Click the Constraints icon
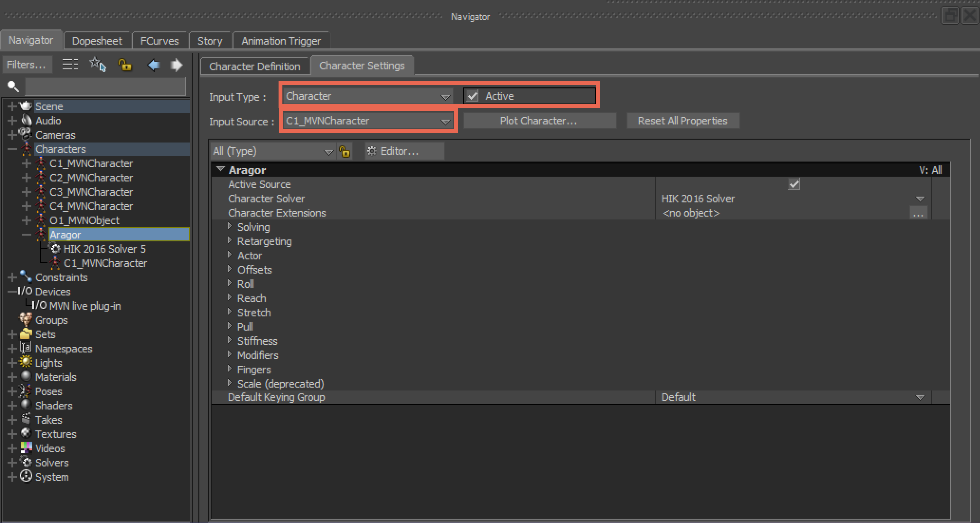This screenshot has height=523, width=980. (26, 276)
